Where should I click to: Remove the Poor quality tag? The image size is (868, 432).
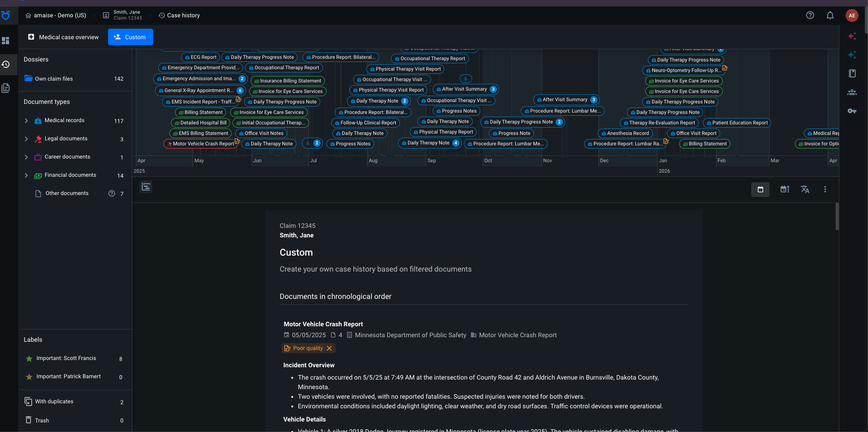pyautogui.click(x=329, y=348)
